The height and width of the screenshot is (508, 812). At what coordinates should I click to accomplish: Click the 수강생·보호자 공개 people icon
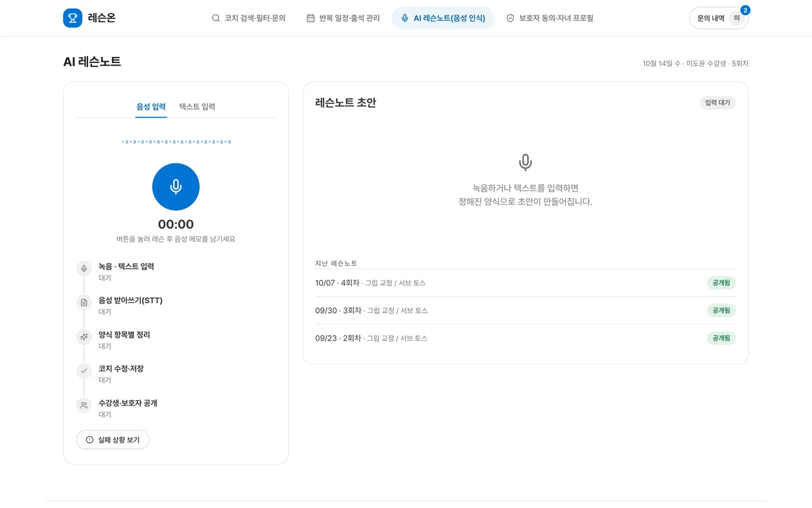click(84, 405)
